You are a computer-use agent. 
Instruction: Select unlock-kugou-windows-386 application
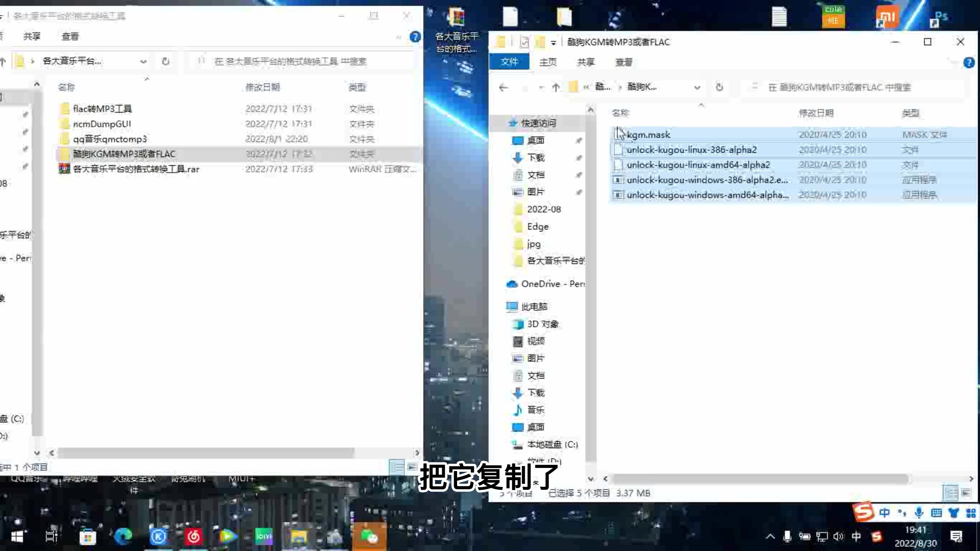(707, 179)
